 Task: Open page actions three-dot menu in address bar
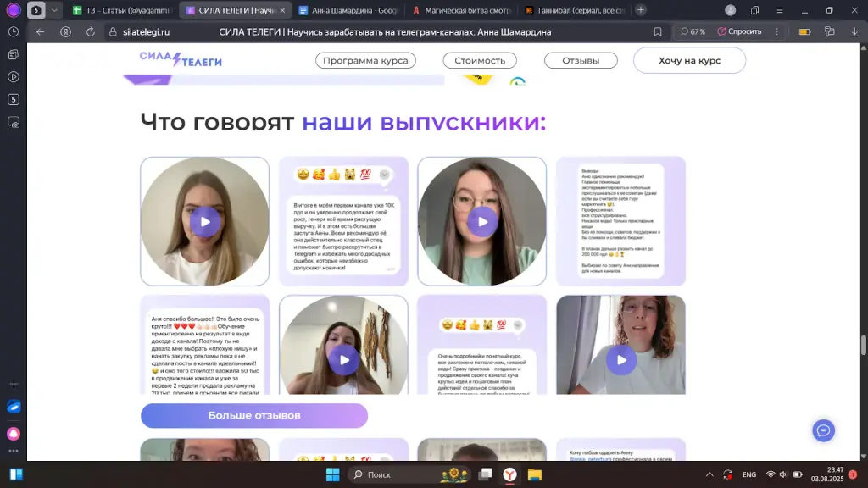[776, 31]
